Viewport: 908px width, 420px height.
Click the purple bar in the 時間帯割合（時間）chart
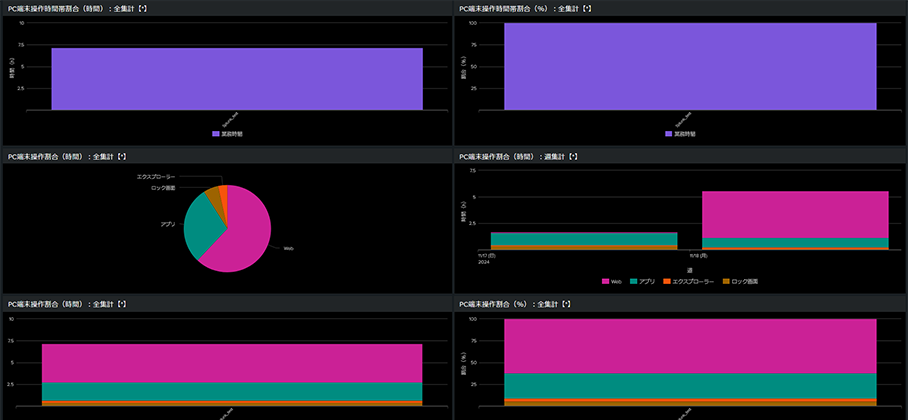coord(236,78)
